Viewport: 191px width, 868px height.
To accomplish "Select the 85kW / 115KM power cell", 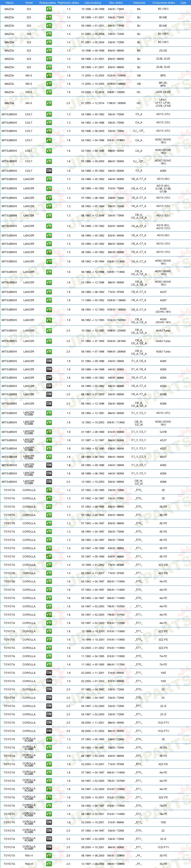I will coord(116,582).
